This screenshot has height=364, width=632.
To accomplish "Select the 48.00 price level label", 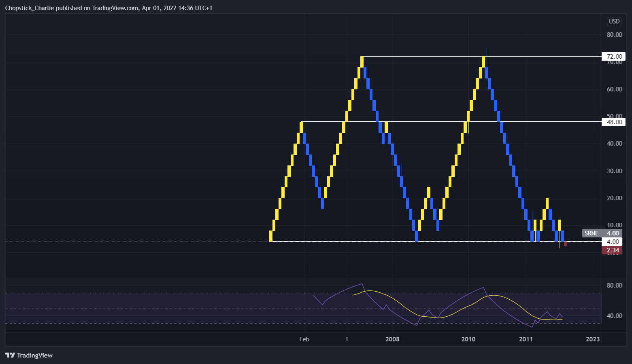I will [x=613, y=122].
